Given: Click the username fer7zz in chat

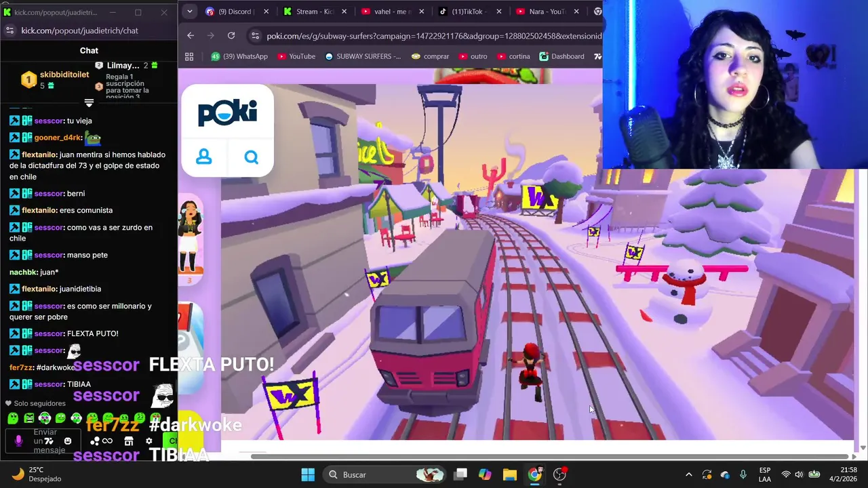Looking at the screenshot, I should click(x=21, y=367).
